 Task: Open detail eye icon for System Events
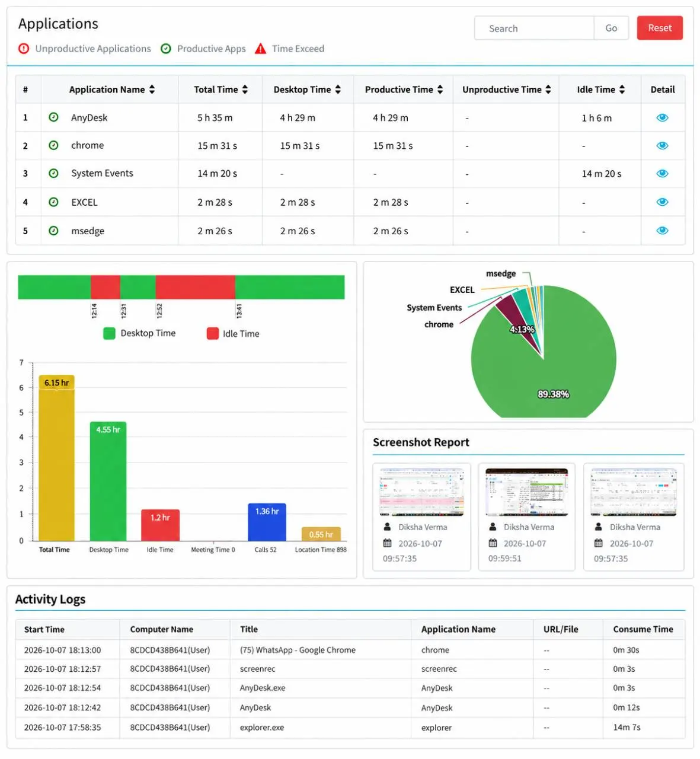pos(663,173)
